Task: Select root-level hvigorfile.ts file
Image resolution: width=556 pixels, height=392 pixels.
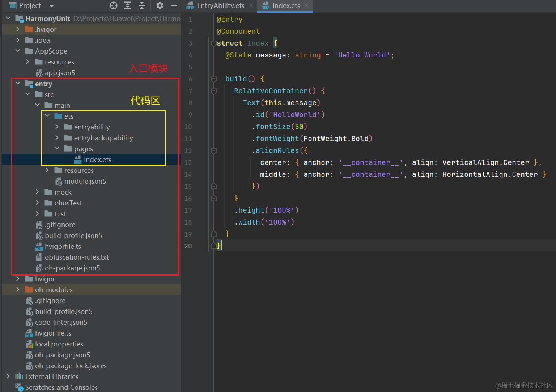Action: tap(53, 333)
